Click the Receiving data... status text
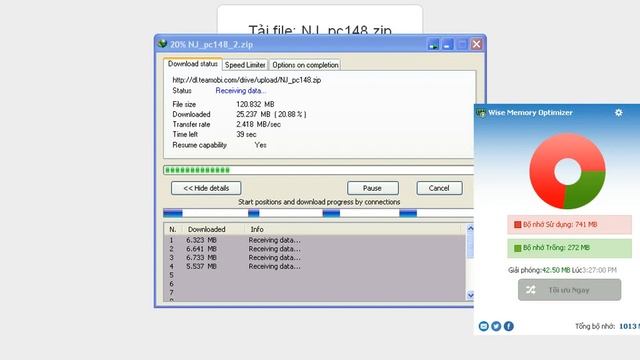This screenshot has width=640, height=360. (240, 91)
